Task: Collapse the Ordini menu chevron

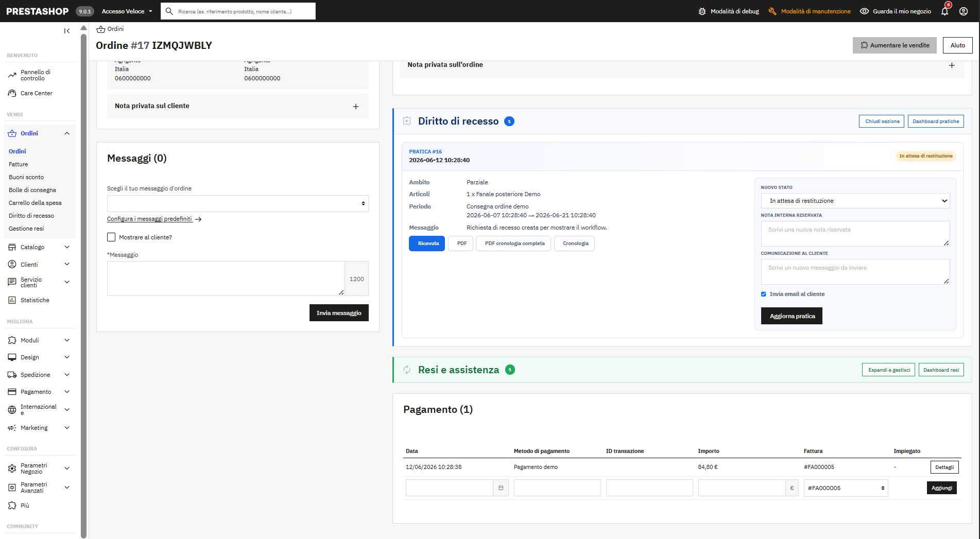Action: [67, 133]
